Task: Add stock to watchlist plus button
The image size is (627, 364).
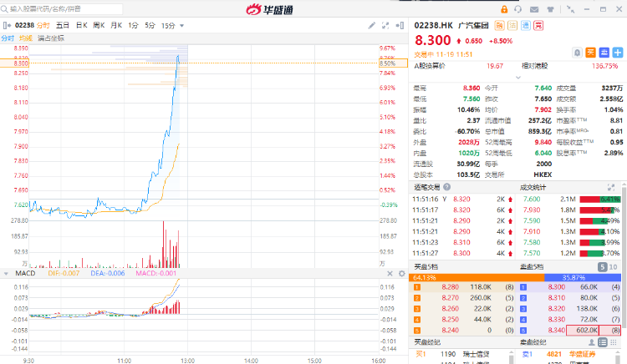Action: click(618, 53)
